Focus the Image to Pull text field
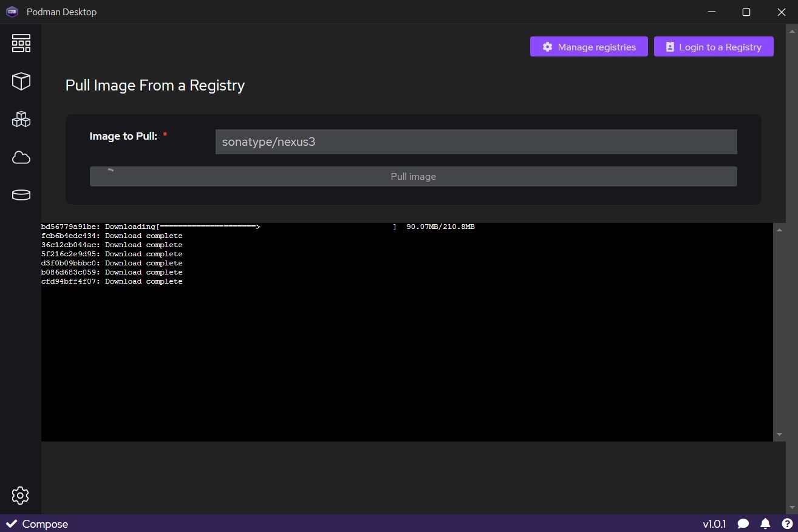This screenshot has width=798, height=532. coord(476,142)
